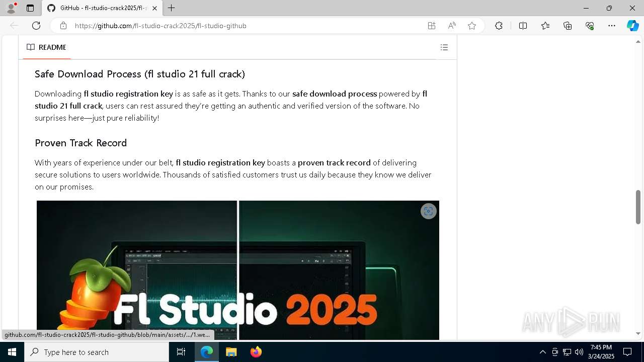Open the app available icon in address bar
644x362 pixels.
[432, 26]
